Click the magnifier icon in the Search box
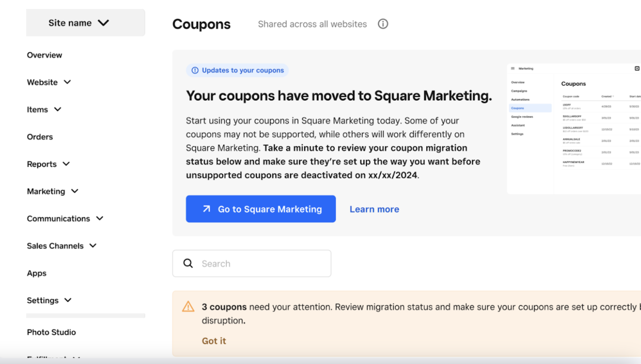The image size is (641, 364). [188, 263]
